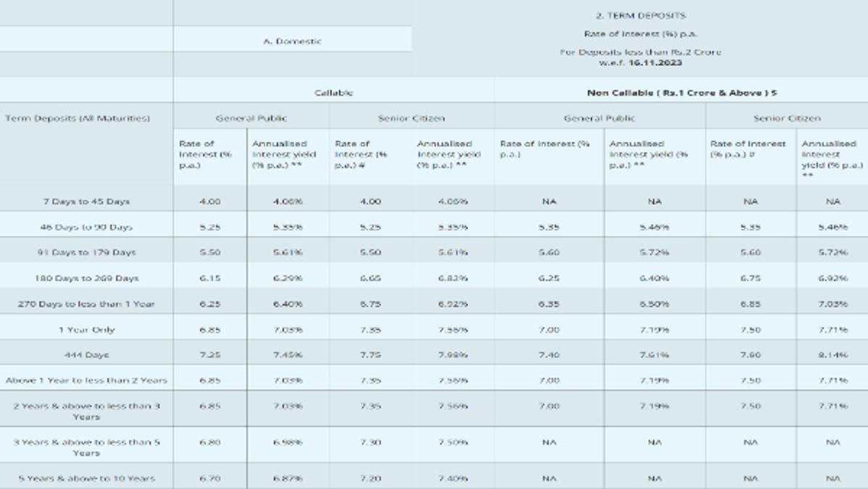This screenshot has width=868, height=489.
Task: Click 7.30 rate in 3 Years to 5 Years row
Action: tap(370, 443)
